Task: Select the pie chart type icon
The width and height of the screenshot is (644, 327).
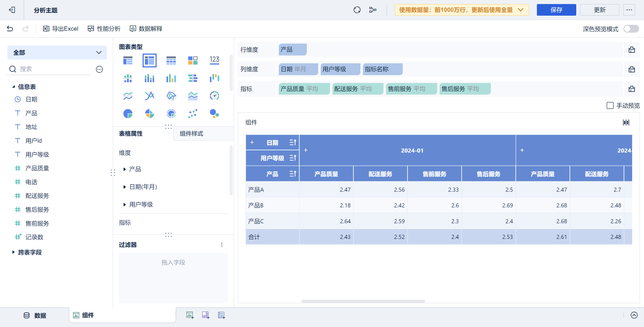Action: pyautogui.click(x=128, y=114)
